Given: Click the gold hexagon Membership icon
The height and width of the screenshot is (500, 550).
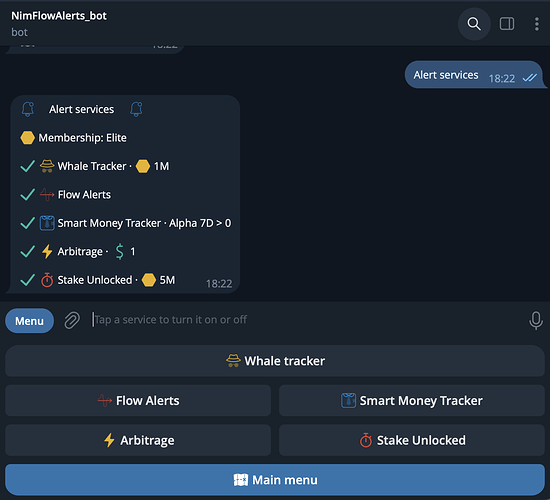Looking at the screenshot, I should coord(27,138).
